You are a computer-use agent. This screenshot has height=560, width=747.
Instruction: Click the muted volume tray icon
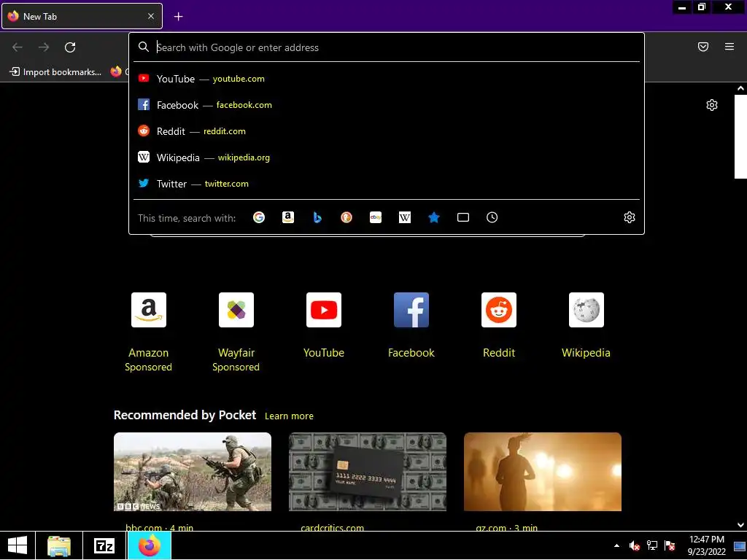(x=634, y=545)
